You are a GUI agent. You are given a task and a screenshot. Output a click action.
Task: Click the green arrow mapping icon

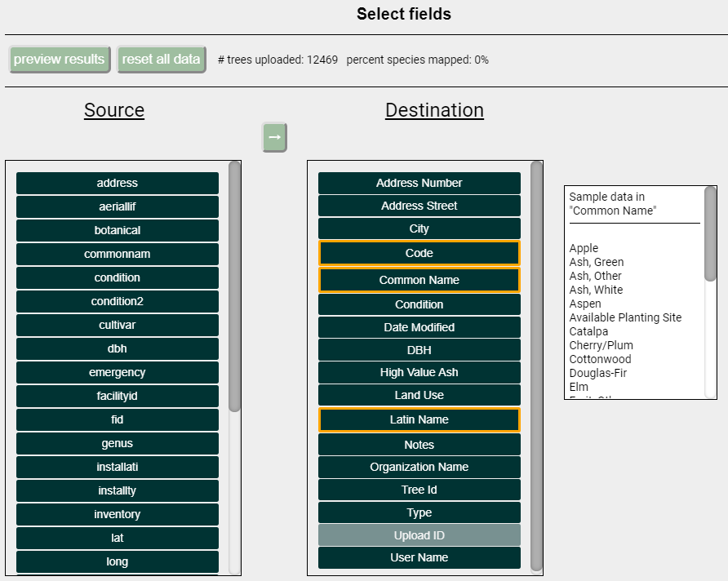pos(274,137)
